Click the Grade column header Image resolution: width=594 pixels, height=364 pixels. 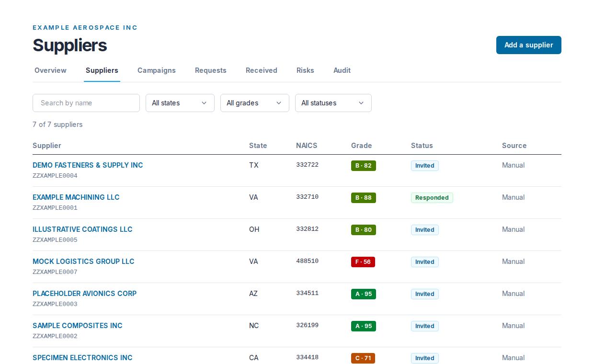[362, 146]
